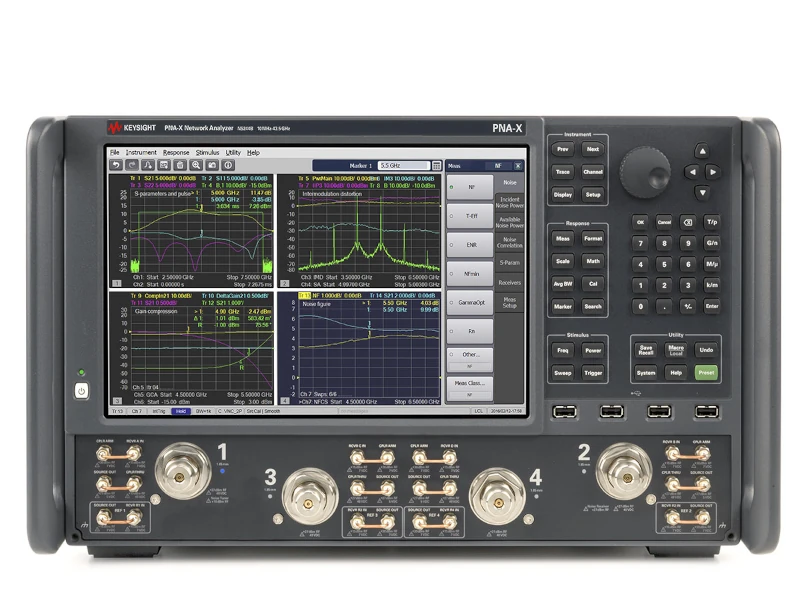Click the marker peak toolbar icon
This screenshot has width=800, height=600.
pyautogui.click(x=148, y=165)
